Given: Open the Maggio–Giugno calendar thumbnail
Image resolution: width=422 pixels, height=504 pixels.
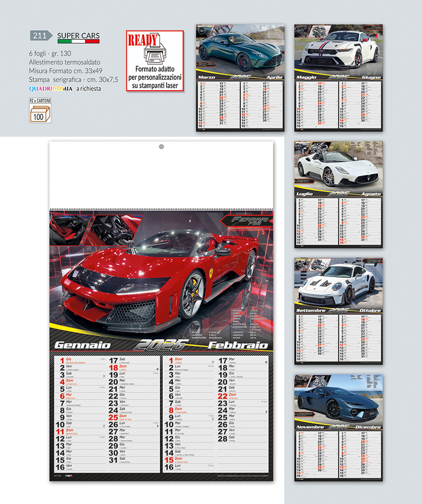Looking at the screenshot, I should [x=338, y=78].
